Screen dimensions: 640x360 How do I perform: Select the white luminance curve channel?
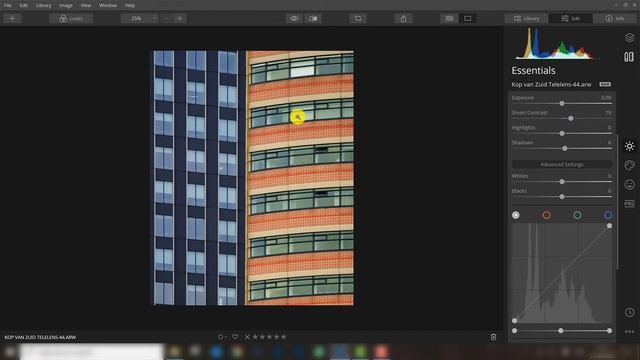[516, 215]
